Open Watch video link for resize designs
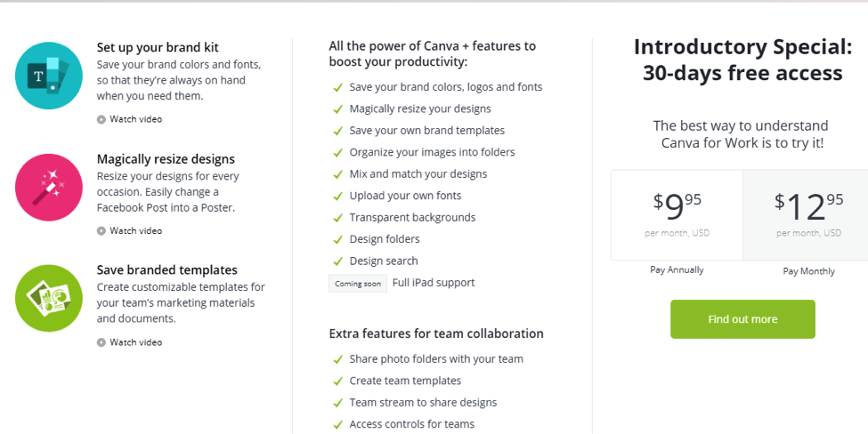 (x=135, y=230)
